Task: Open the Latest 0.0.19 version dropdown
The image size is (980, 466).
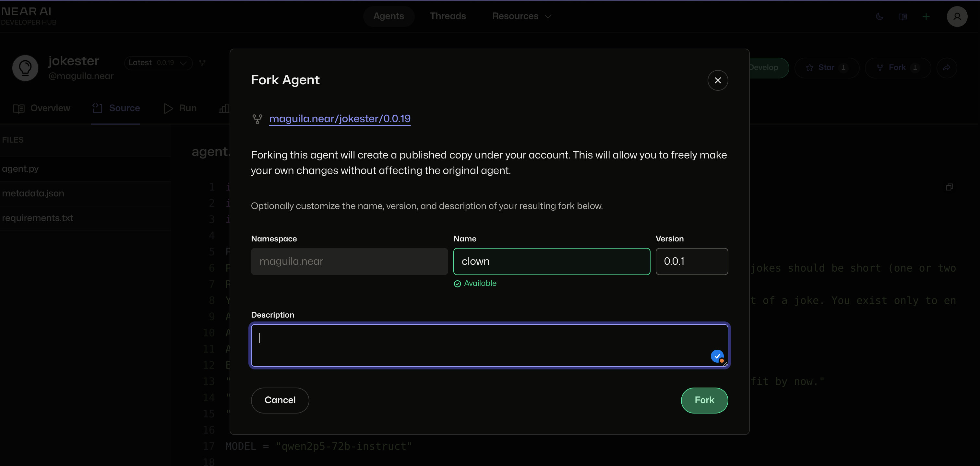Action: coord(158,63)
